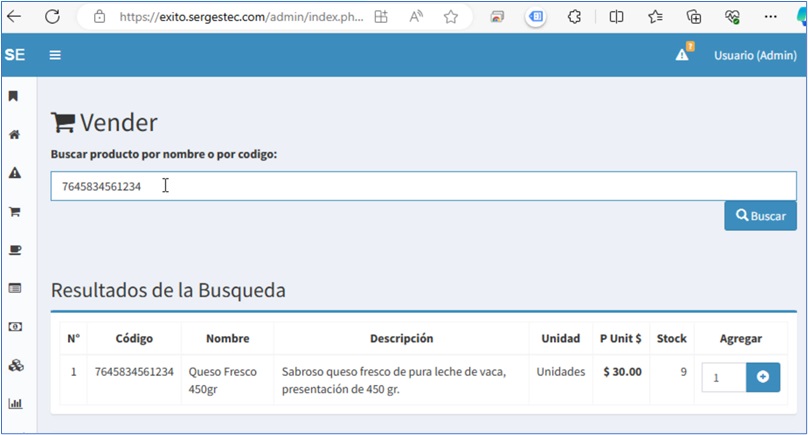The width and height of the screenshot is (808, 435).
Task: Click the Código column header
Action: coord(134,339)
